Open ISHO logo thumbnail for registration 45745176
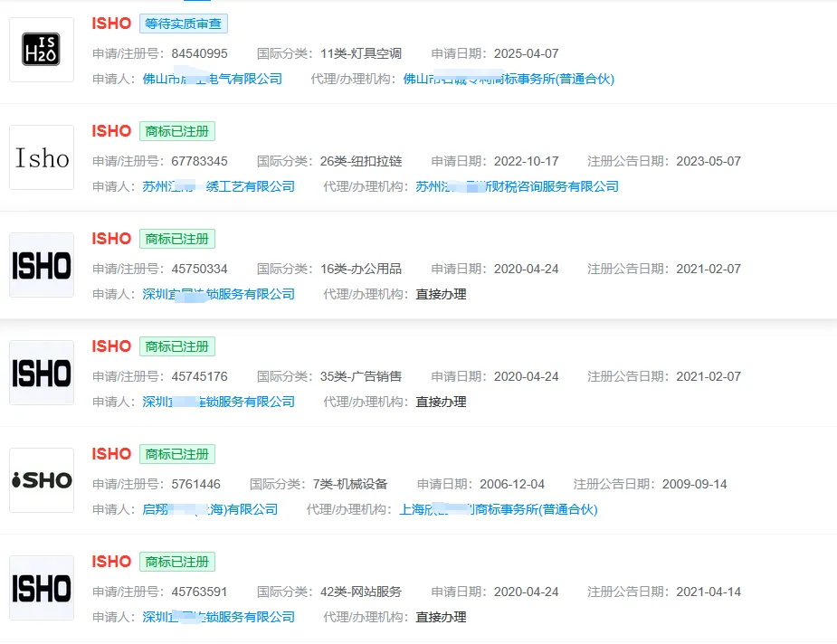837x644 pixels. [42, 373]
